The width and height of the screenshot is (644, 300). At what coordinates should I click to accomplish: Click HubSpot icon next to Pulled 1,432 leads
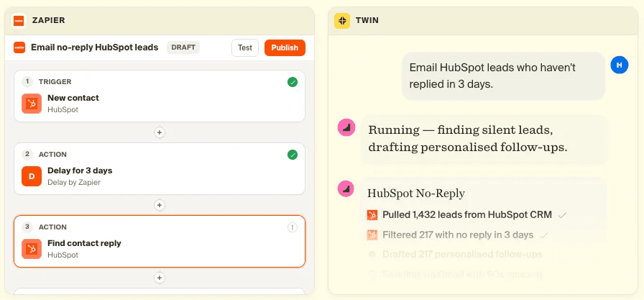(x=372, y=215)
